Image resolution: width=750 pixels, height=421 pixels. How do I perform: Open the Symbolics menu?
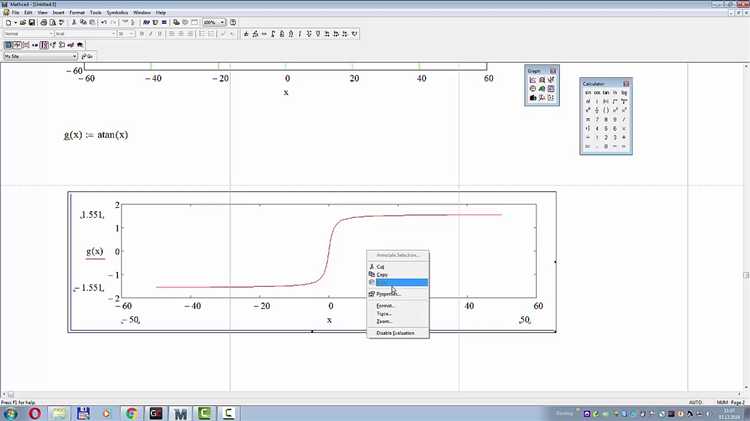point(117,12)
